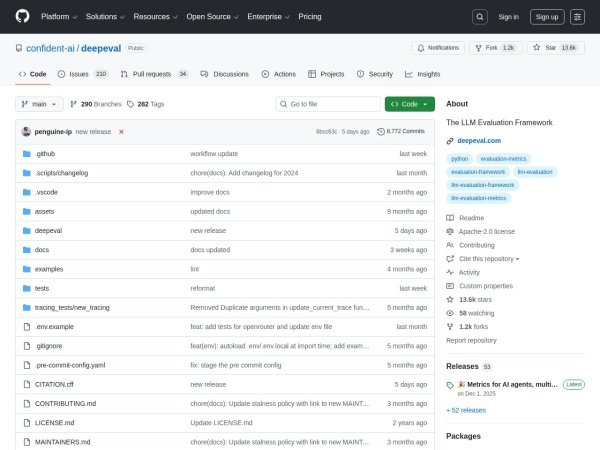Image resolution: width=600 pixels, height=450 pixels.
Task: Click the Sign up button
Action: coord(547,17)
